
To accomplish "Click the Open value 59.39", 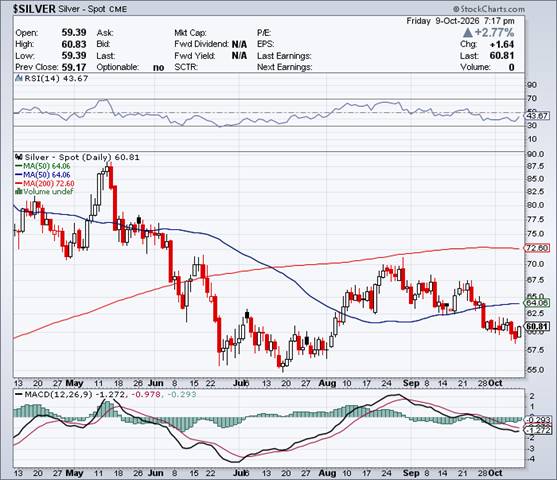I will point(74,33).
